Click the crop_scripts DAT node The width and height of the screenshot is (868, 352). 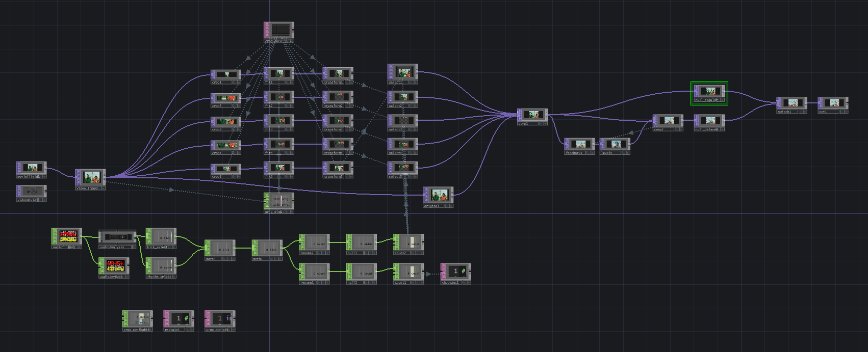220,318
